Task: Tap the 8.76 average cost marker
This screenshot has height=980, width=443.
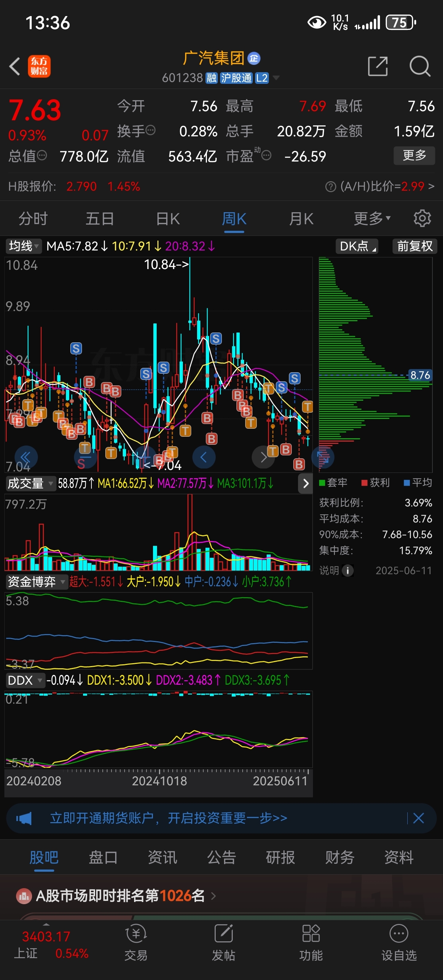Action: click(420, 375)
